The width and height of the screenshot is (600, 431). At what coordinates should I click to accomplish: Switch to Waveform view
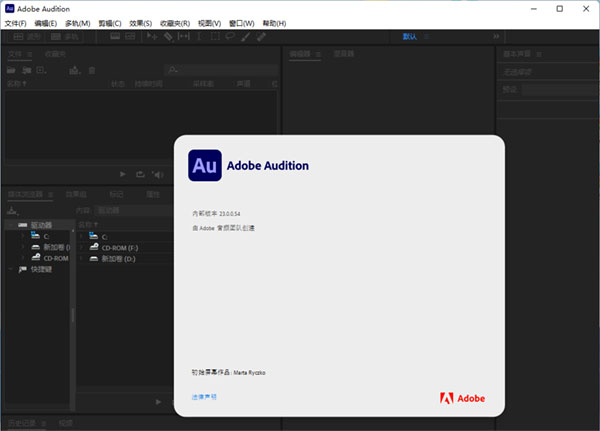(27, 36)
